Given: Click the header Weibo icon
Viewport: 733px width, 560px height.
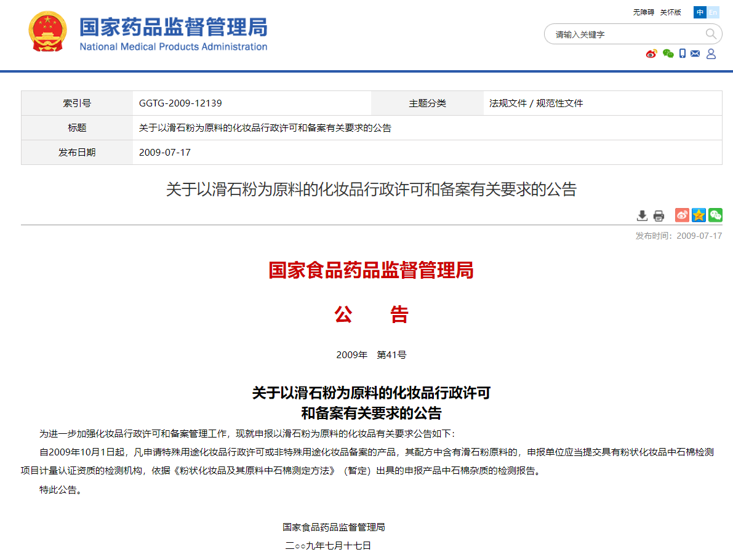Looking at the screenshot, I should tap(651, 54).
